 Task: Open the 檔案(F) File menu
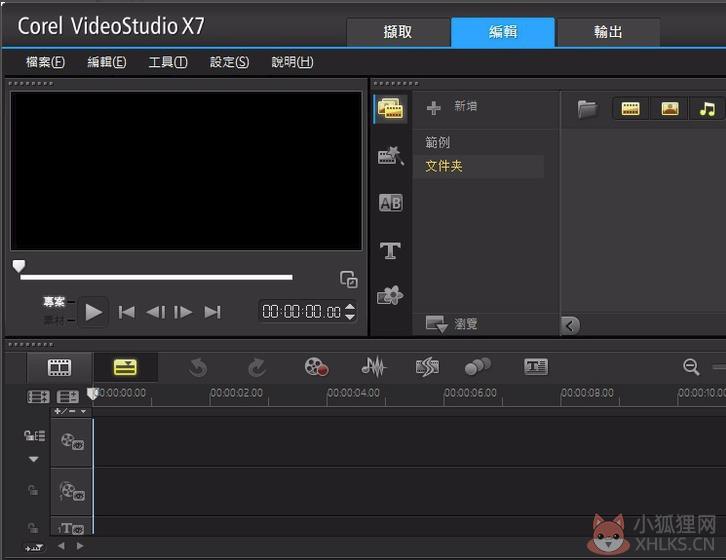(x=45, y=62)
